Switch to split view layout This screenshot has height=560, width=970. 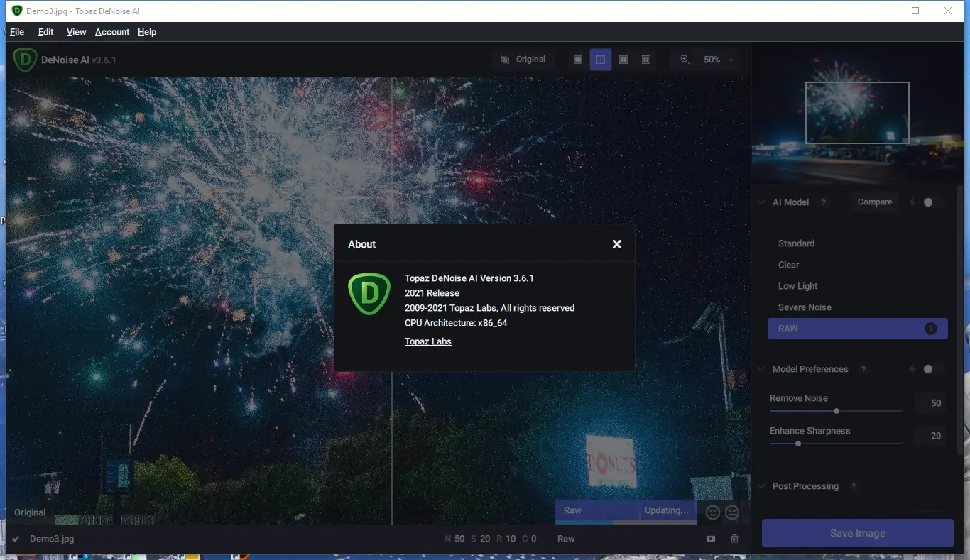pos(601,60)
